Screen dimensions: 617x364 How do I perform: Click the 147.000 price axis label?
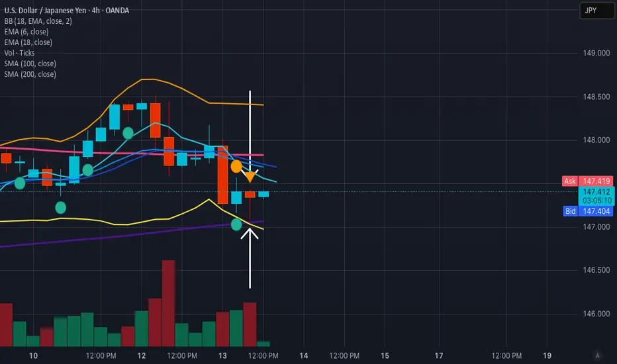click(596, 227)
